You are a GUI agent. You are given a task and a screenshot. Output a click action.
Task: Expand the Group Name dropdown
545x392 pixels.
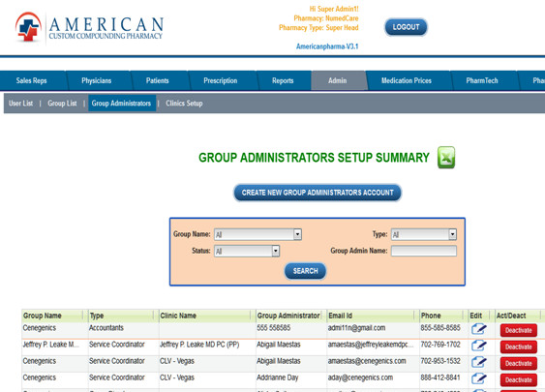coord(257,234)
